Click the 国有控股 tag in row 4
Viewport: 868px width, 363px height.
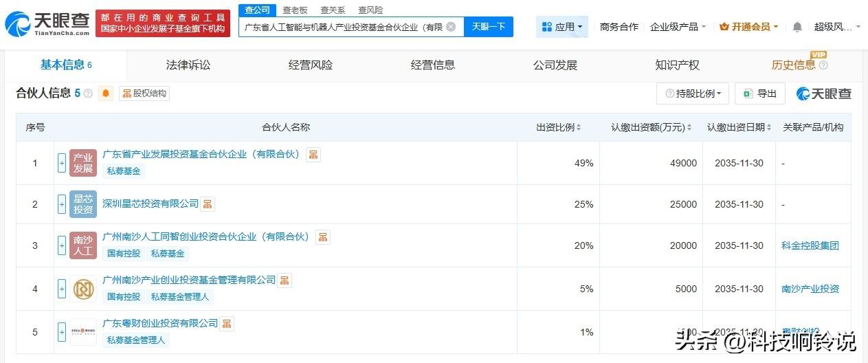124,297
